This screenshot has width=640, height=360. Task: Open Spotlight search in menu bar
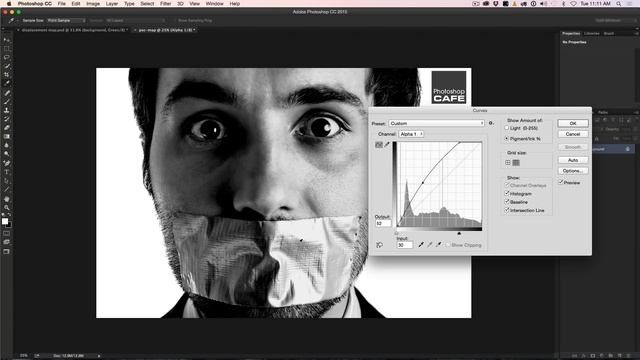coord(618,4)
